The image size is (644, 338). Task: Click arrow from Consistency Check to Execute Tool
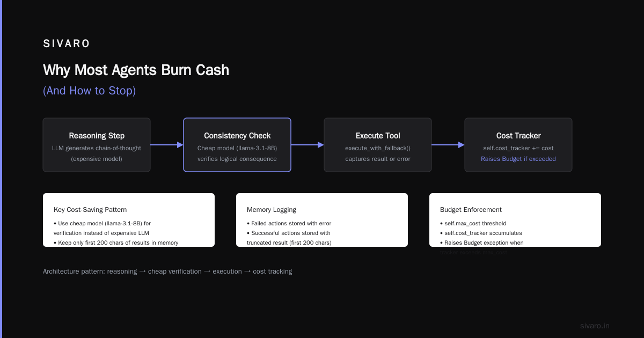pos(308,145)
